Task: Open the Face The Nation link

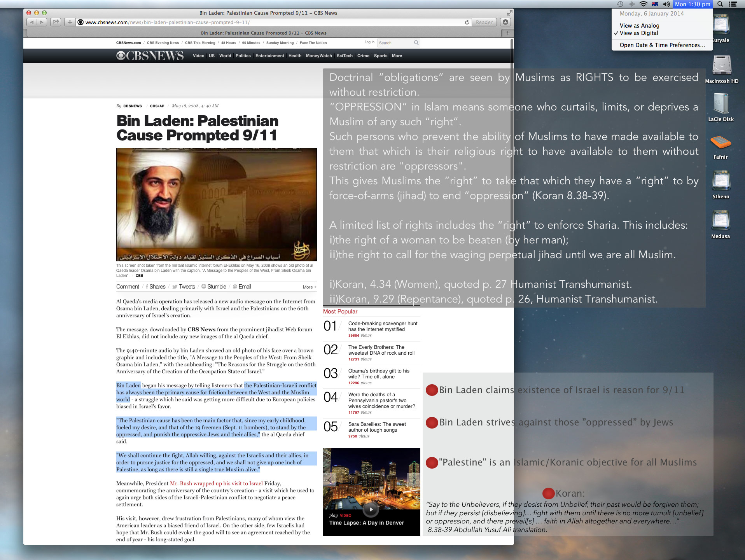Action: pos(313,43)
